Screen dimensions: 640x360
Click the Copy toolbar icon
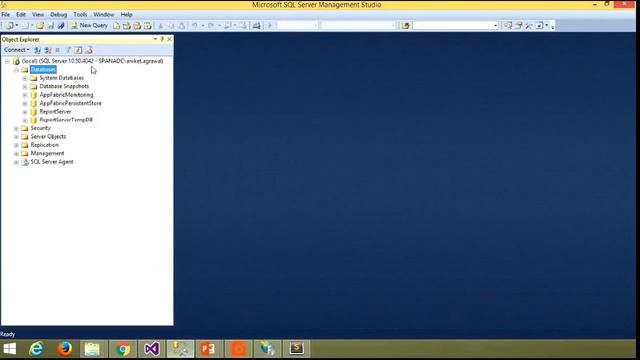click(x=171, y=26)
